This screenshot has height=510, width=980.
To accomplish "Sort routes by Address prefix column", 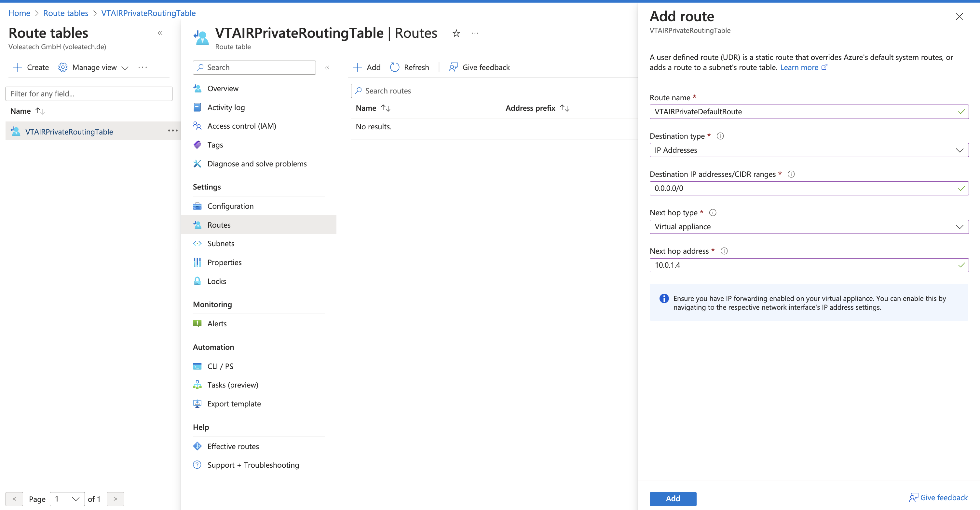I will (x=537, y=108).
